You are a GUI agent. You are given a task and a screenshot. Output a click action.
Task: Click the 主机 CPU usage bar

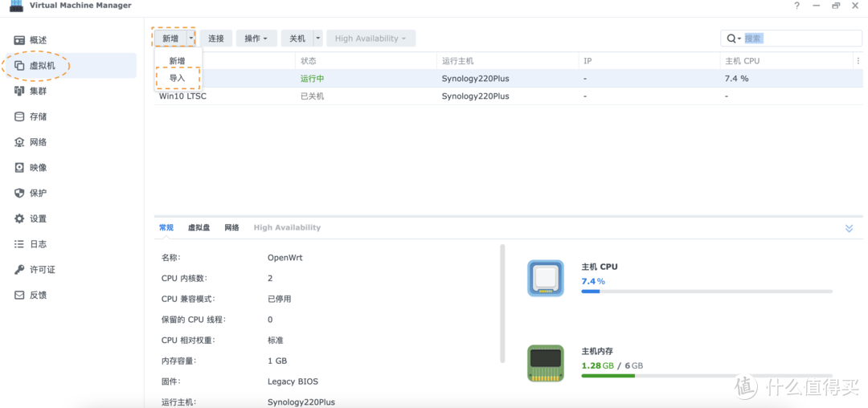point(706,292)
